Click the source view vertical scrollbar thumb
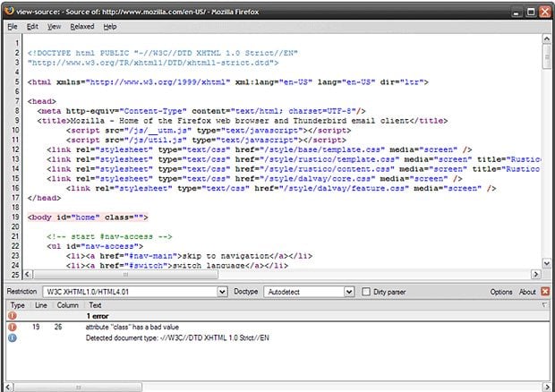The image size is (555, 392). point(547,56)
